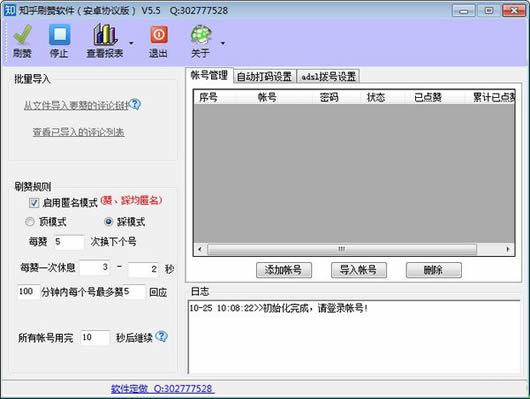Select the 顶模式 radio button

(x=30, y=222)
